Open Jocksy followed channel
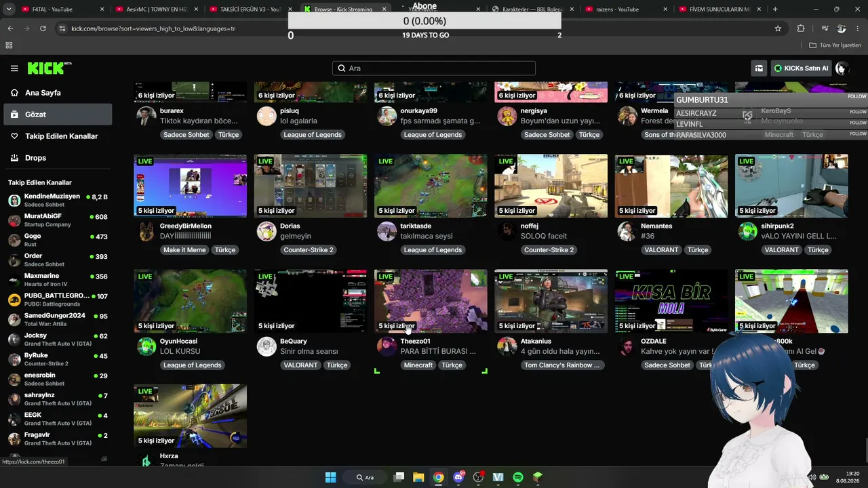The width and height of the screenshot is (868, 488). [x=58, y=339]
